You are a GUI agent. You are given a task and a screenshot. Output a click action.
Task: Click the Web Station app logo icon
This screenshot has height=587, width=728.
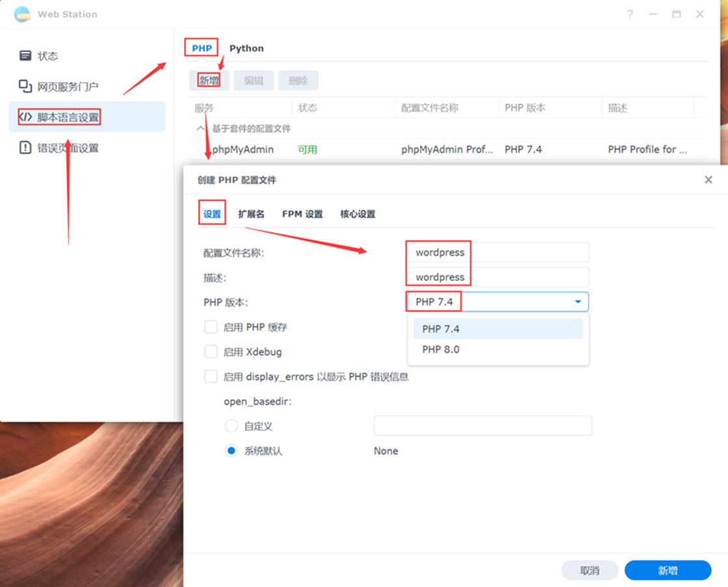[x=22, y=14]
